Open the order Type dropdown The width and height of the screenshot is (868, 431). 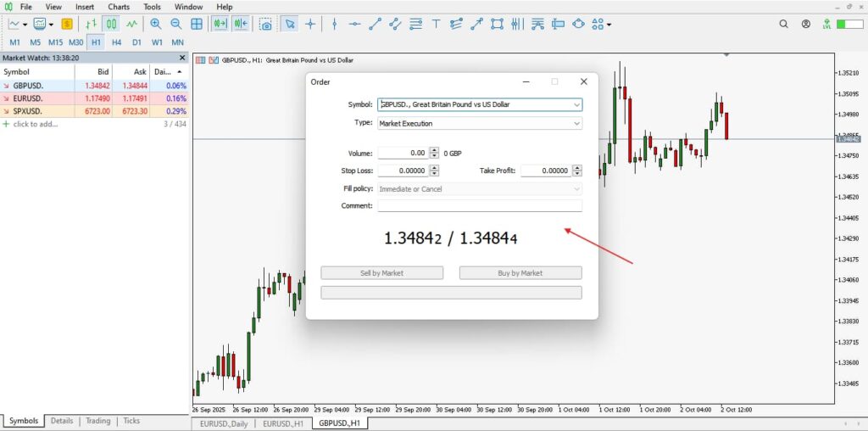[576, 124]
